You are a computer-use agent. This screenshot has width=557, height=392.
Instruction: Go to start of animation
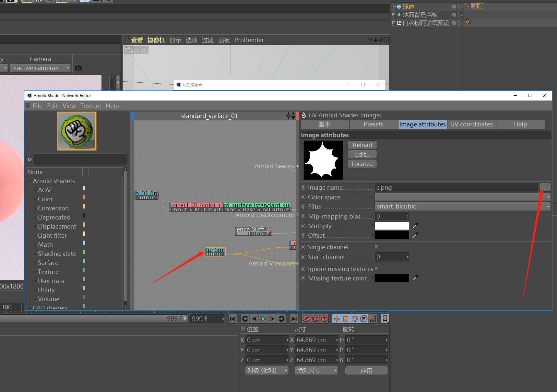point(233,319)
